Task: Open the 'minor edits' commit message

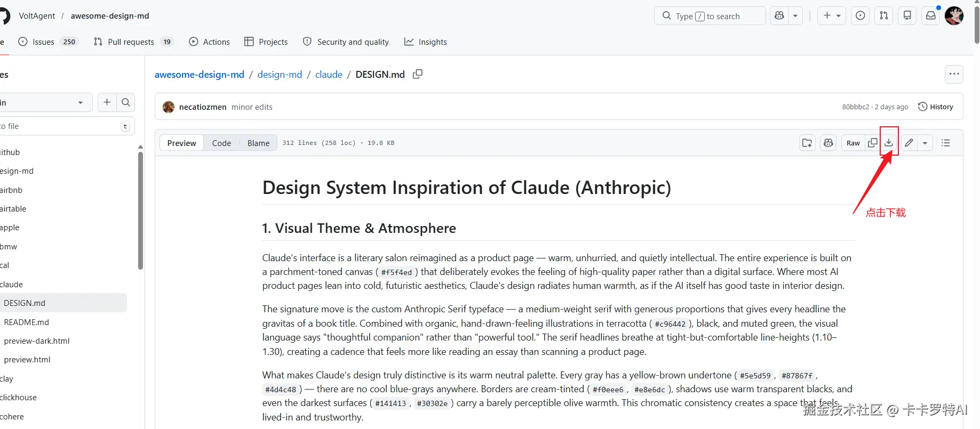Action: [252, 107]
